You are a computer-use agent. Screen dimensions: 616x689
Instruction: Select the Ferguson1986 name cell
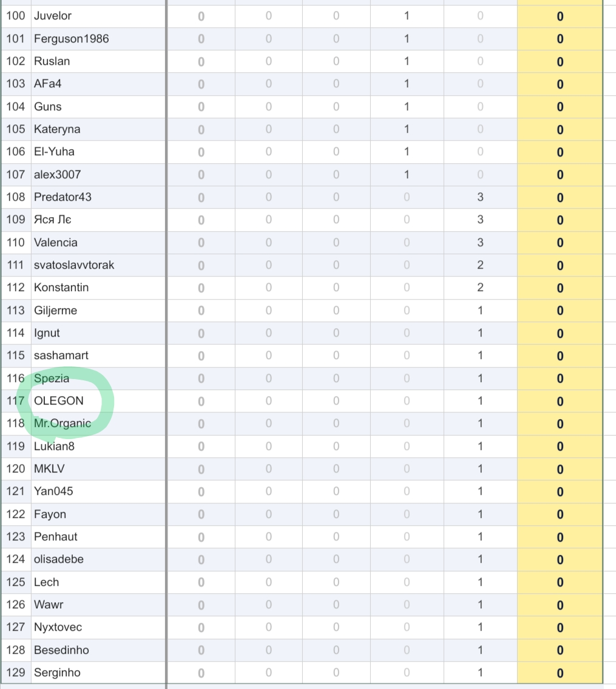(x=72, y=39)
